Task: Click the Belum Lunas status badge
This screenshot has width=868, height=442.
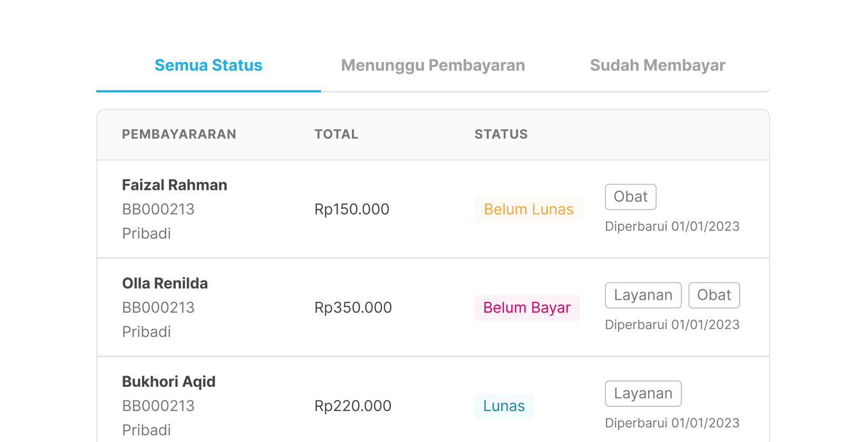Action: [x=528, y=209]
